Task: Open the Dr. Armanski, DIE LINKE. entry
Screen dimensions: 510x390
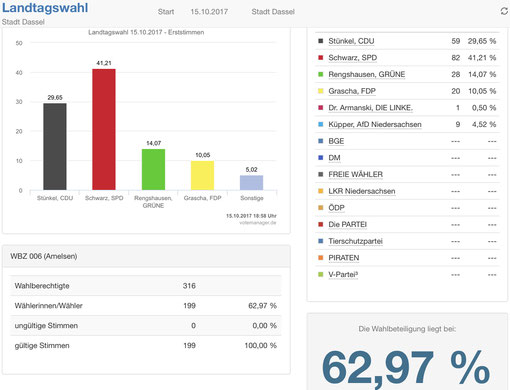Action: [370, 108]
